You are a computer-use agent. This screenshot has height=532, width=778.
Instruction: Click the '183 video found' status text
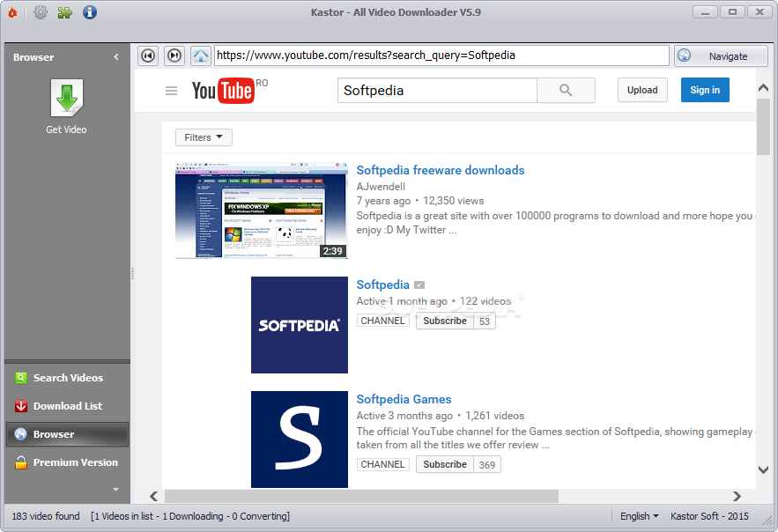46,516
